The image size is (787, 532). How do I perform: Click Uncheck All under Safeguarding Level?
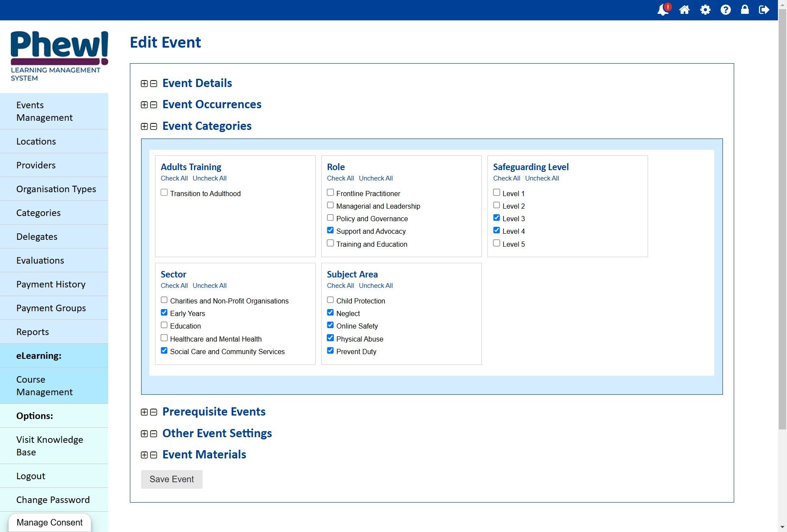[x=542, y=178]
